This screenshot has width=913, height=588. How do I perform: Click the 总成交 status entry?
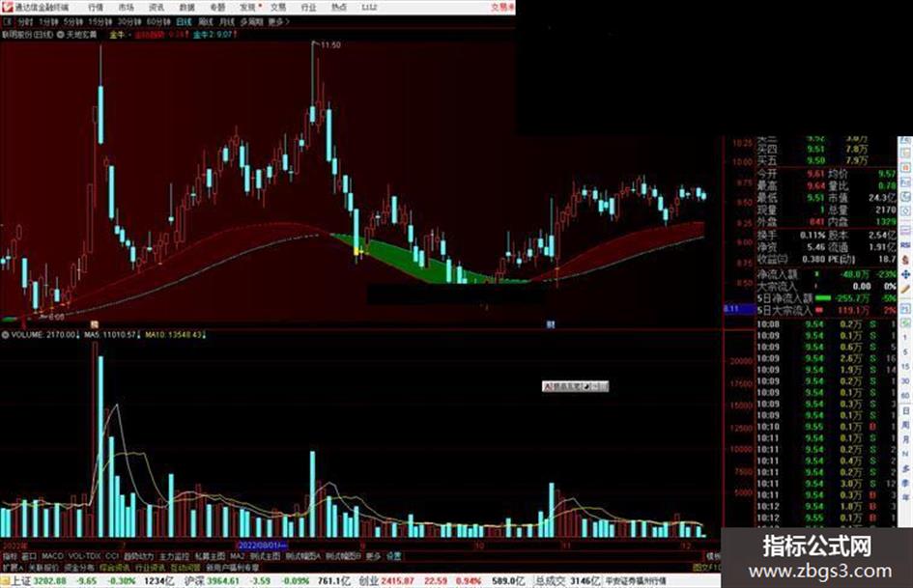click(x=568, y=581)
